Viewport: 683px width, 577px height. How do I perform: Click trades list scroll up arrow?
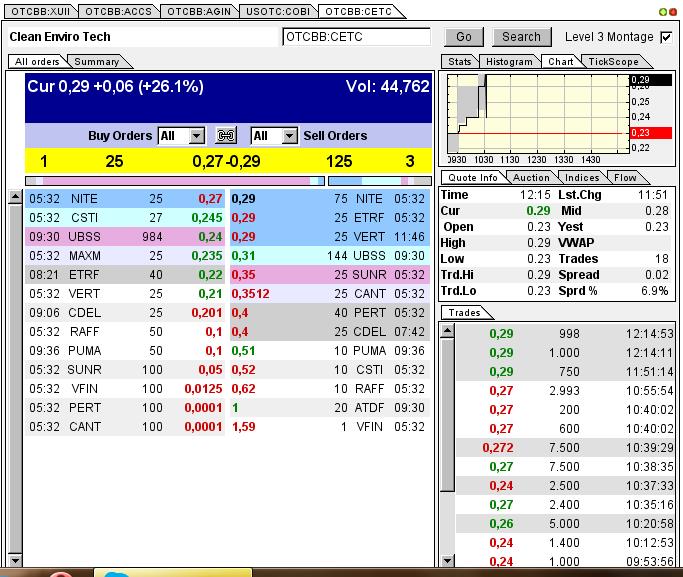(x=447, y=331)
